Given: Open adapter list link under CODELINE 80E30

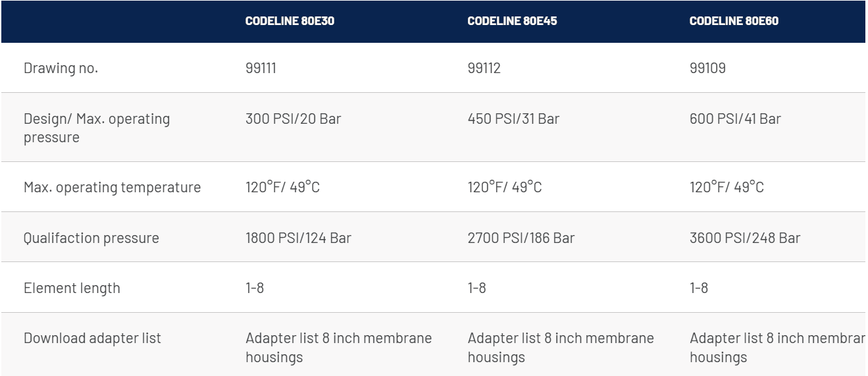Looking at the screenshot, I should coord(338,348).
